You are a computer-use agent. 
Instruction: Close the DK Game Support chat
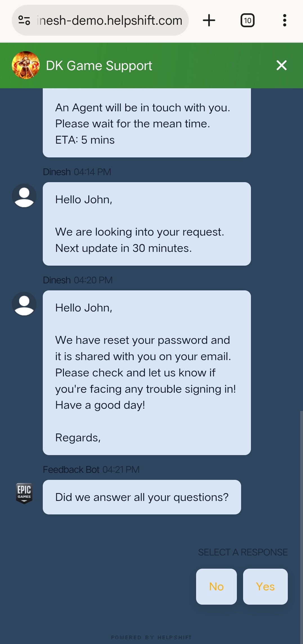coord(281,65)
